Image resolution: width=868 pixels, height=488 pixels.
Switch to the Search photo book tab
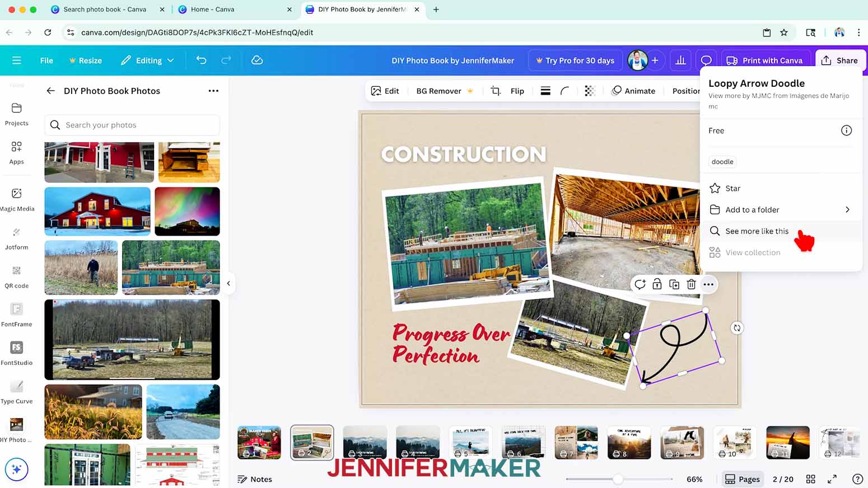coord(105,10)
